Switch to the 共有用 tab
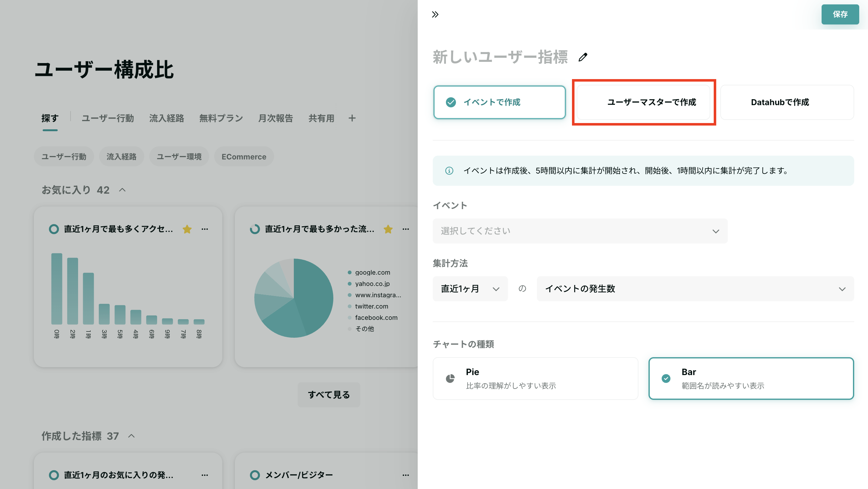The image size is (868, 489). [321, 118]
